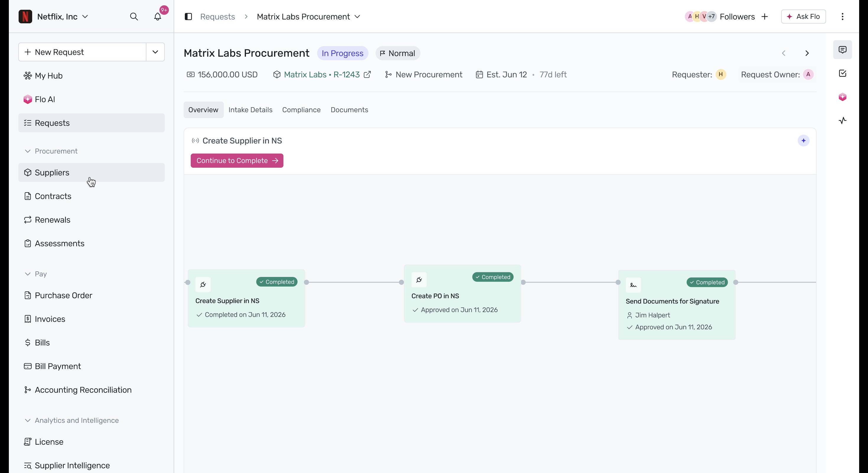Viewport: 868px width, 473px height.
Task: Open Contracts in the sidebar
Action: click(x=91, y=196)
